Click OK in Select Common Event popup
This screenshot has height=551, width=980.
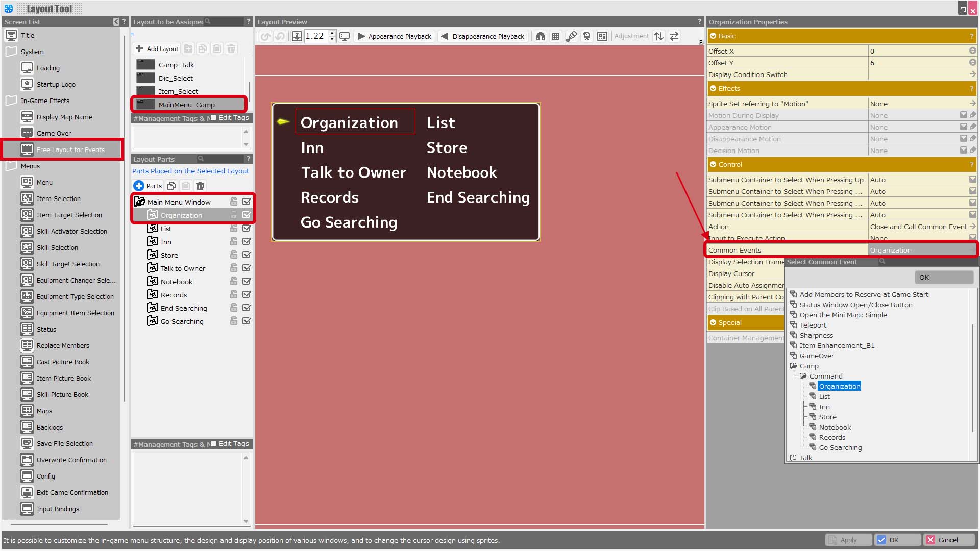[944, 277]
